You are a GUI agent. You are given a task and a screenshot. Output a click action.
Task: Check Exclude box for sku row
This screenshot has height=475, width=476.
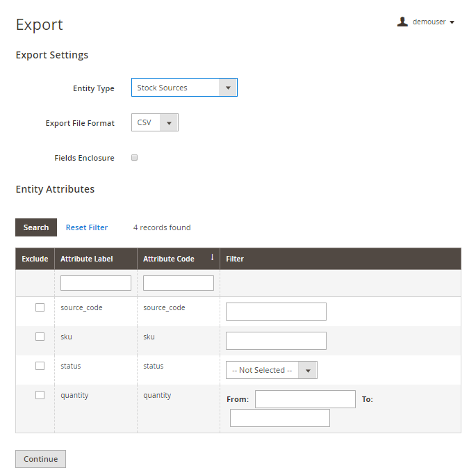pos(40,337)
